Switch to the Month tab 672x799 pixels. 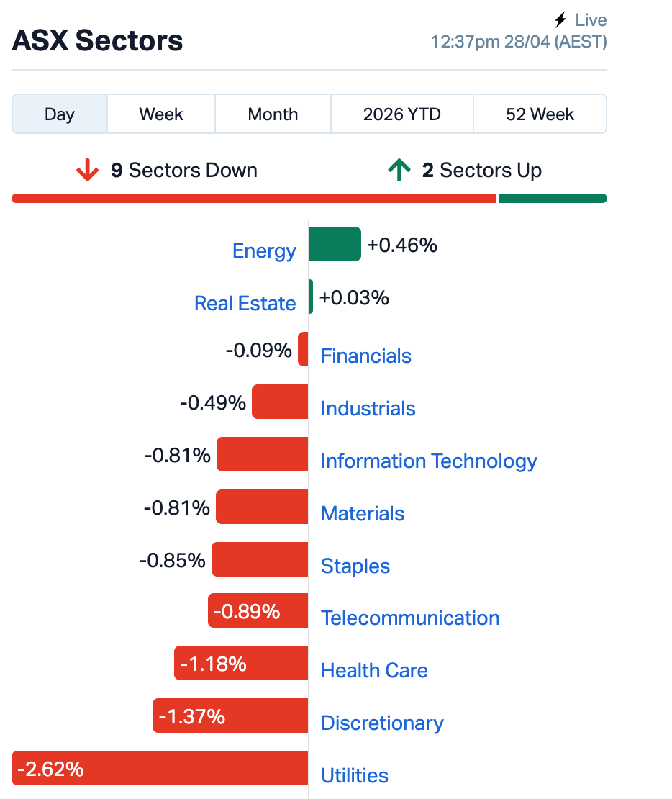pyautogui.click(x=273, y=114)
